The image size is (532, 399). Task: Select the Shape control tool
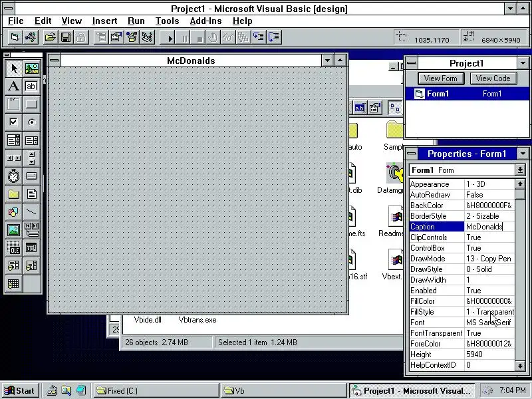(x=13, y=212)
